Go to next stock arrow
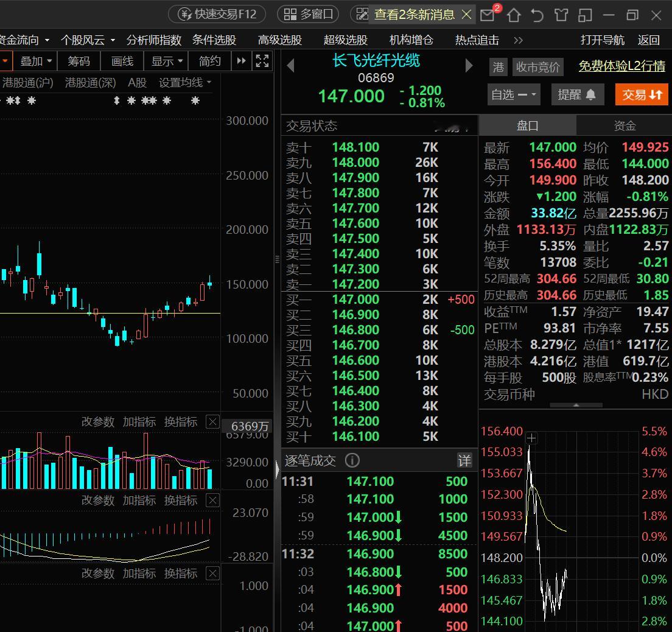The image size is (672, 632). coord(469,66)
